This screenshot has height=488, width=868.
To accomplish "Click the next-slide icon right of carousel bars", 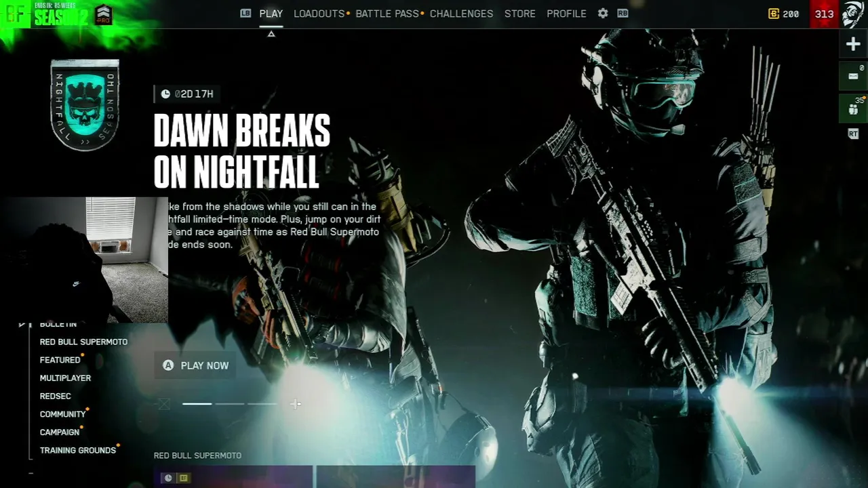I will (296, 404).
